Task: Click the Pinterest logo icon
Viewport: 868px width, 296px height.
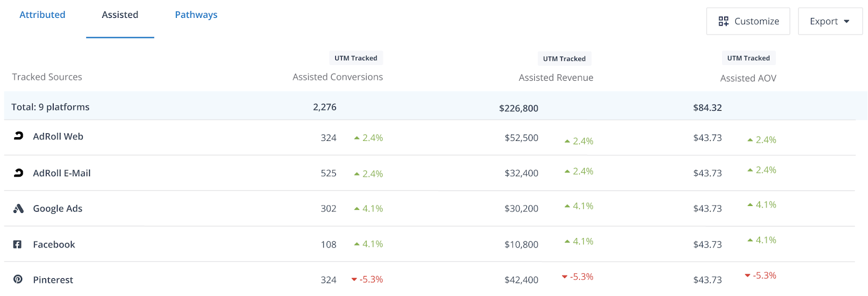Action: [18, 279]
